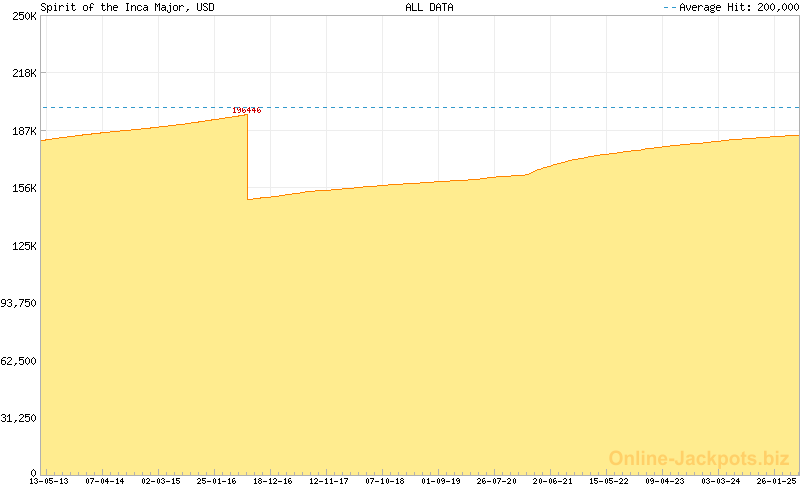The image size is (800, 490).
Task: Click the 26-07-20 date label
Action: (x=497, y=481)
